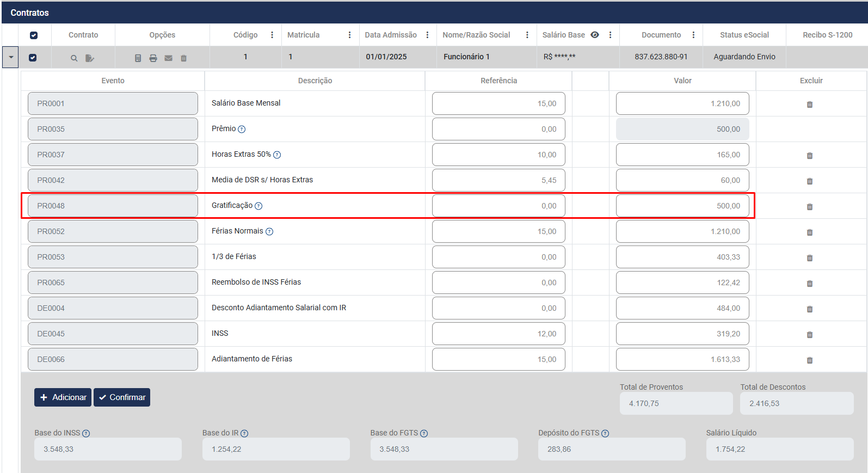The image size is (868, 473).
Task: Toggle the select-all checkbox in header
Action: pyautogui.click(x=34, y=35)
